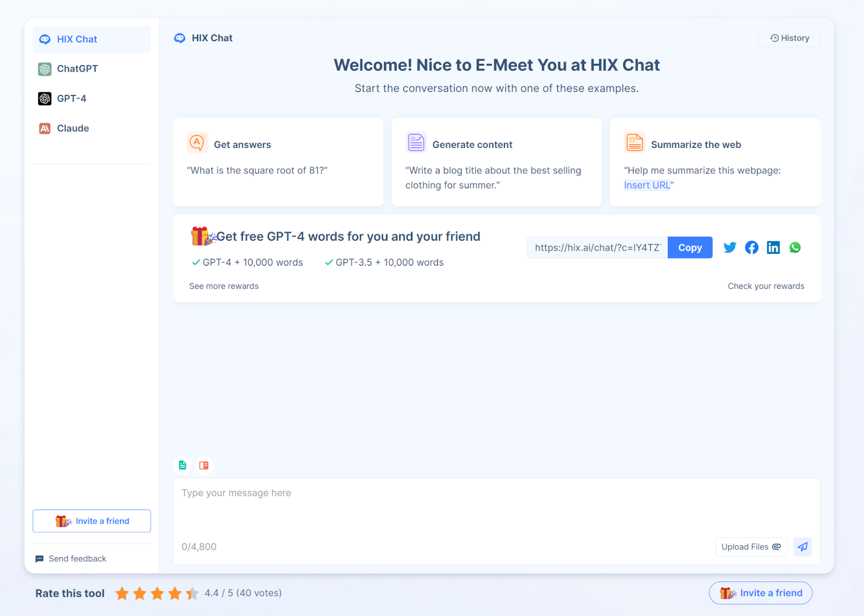The image size is (864, 616).
Task: Share invite link on Facebook
Action: tap(752, 247)
